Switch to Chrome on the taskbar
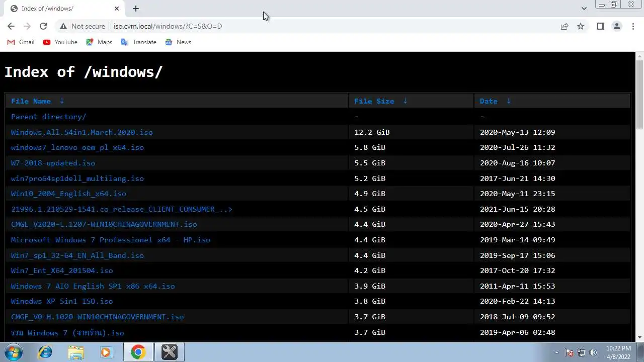 point(138,352)
